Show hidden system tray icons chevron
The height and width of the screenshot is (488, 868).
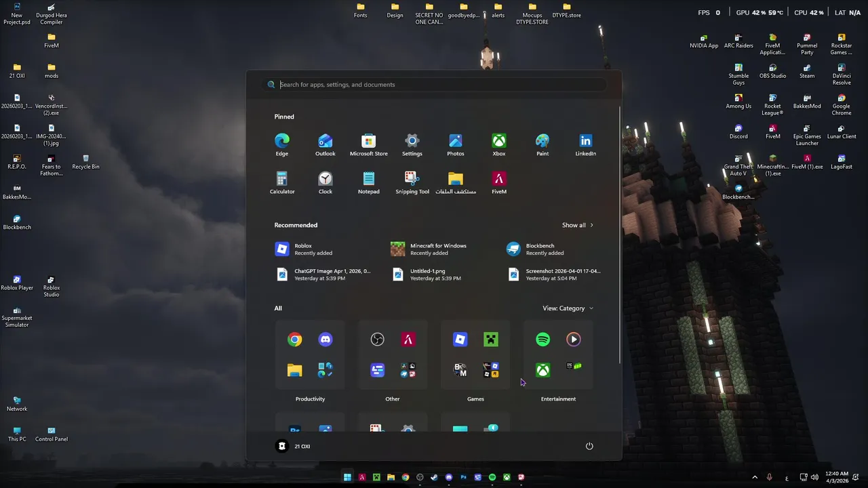[755, 477]
